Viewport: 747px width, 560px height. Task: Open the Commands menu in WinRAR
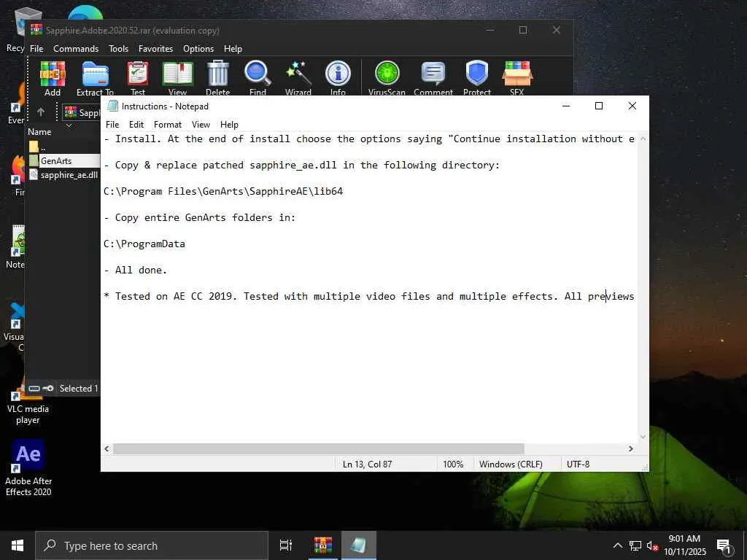coord(76,49)
